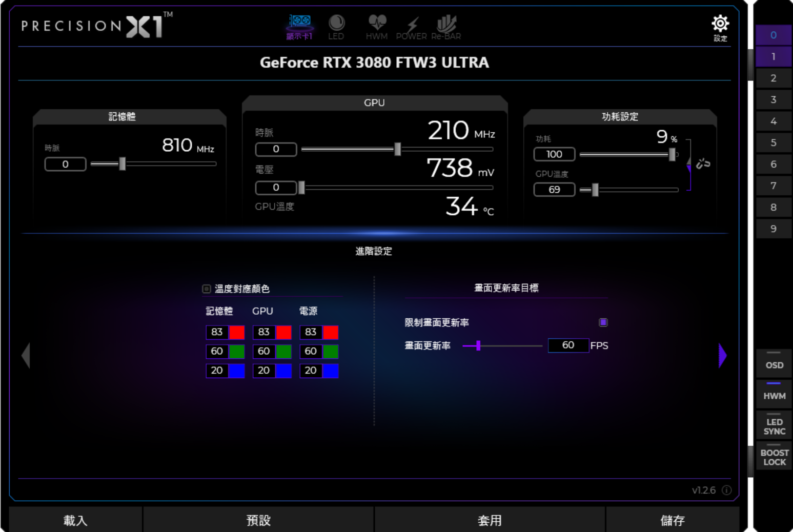Toggle BOOST LOCK button
793x532 pixels.
[x=774, y=456]
